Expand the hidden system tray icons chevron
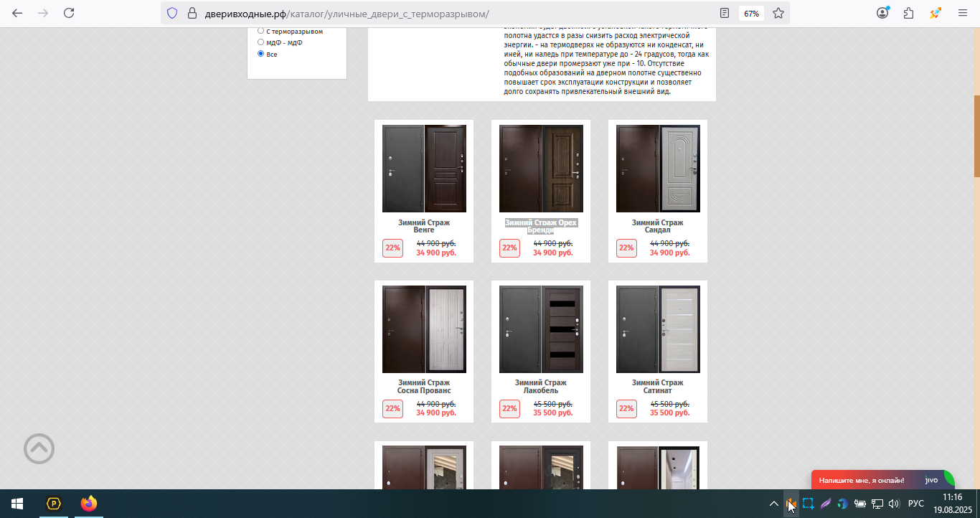980x518 pixels. 774,504
